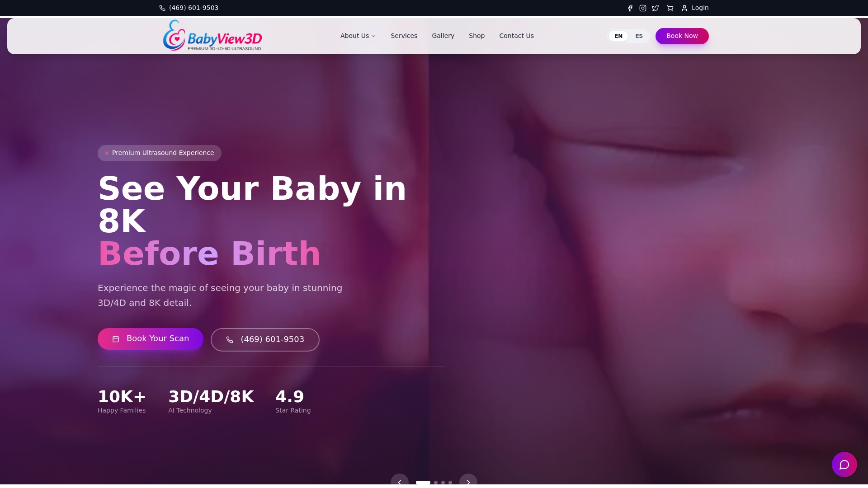
Task: Select the second carousel slide dot
Action: [436, 483]
